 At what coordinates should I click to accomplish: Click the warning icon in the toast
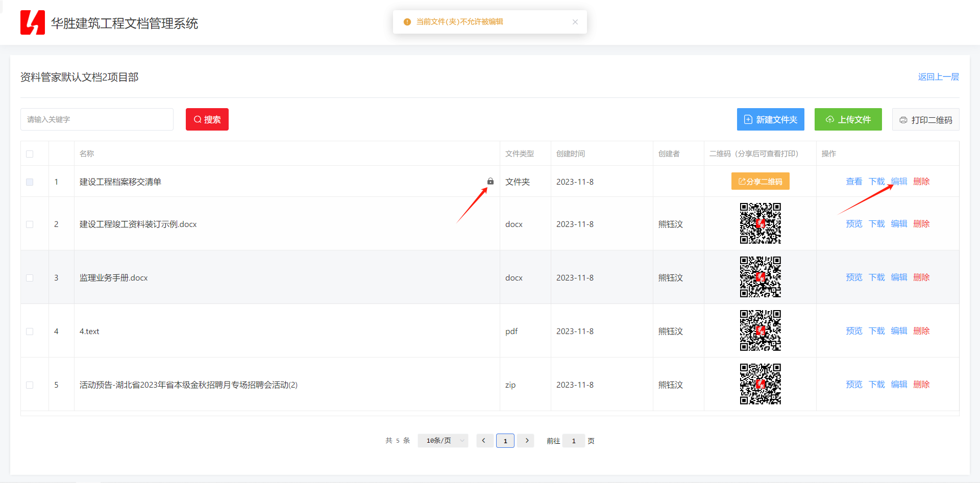point(407,22)
